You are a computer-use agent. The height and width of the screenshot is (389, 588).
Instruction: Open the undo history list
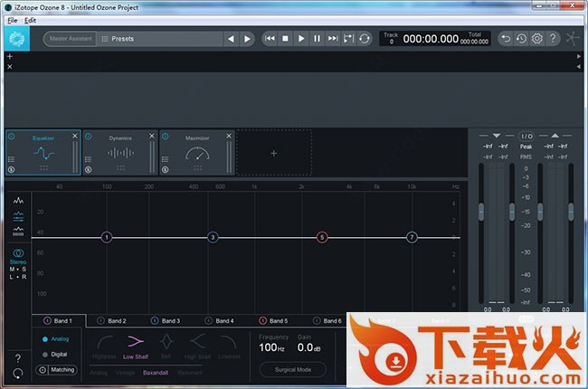(x=521, y=39)
